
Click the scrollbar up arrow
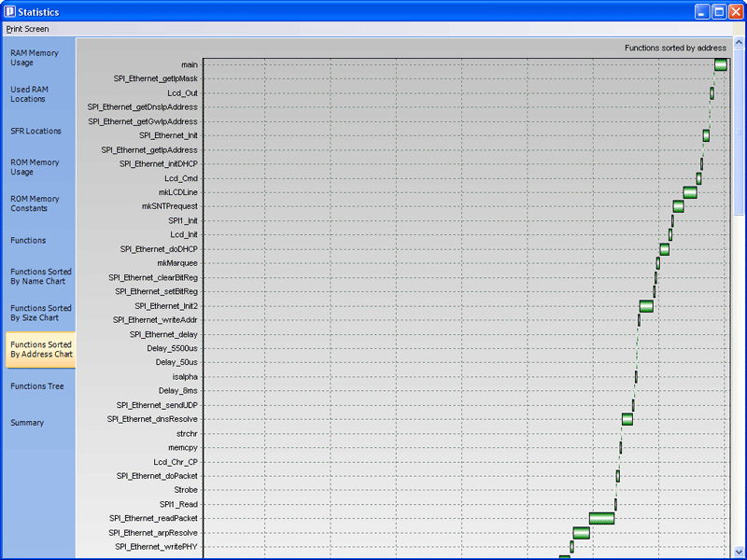739,42
